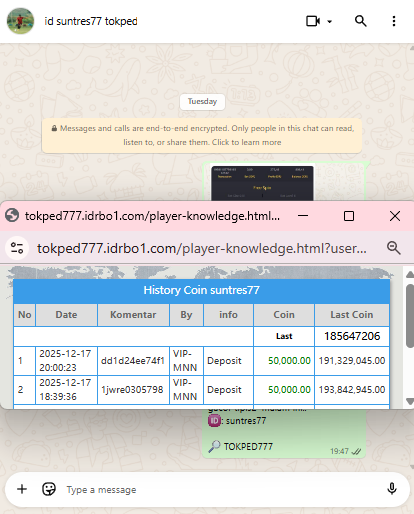Viewport: 414px width, 514px height.
Task: Open the id suntres77 tokped profile picture
Action: 20,21
